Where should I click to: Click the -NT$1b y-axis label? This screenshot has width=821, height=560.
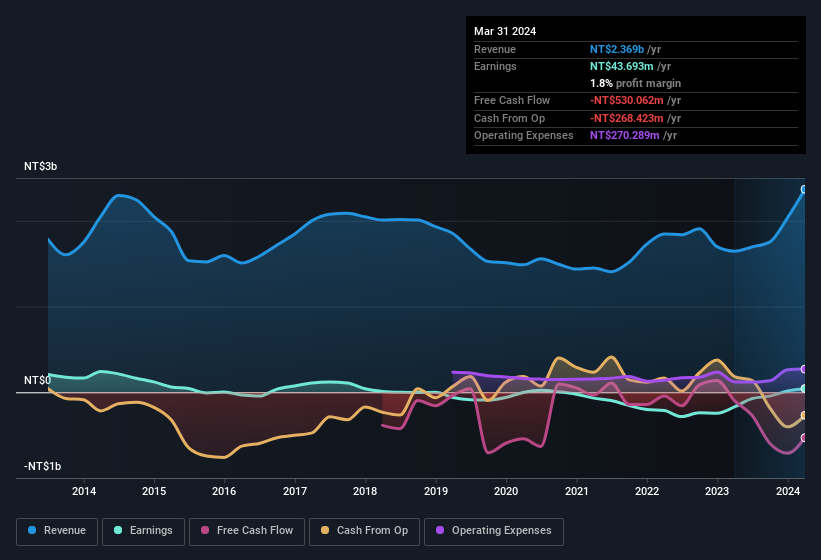42,466
